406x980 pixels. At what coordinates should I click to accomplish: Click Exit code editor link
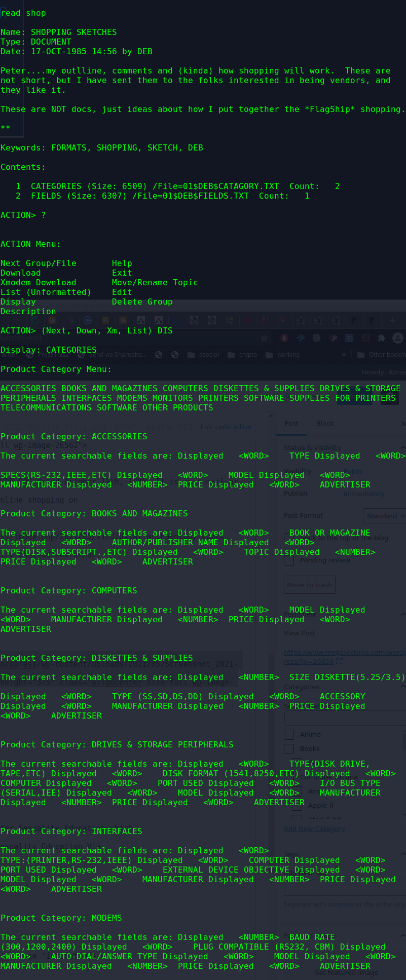pyautogui.click(x=226, y=427)
